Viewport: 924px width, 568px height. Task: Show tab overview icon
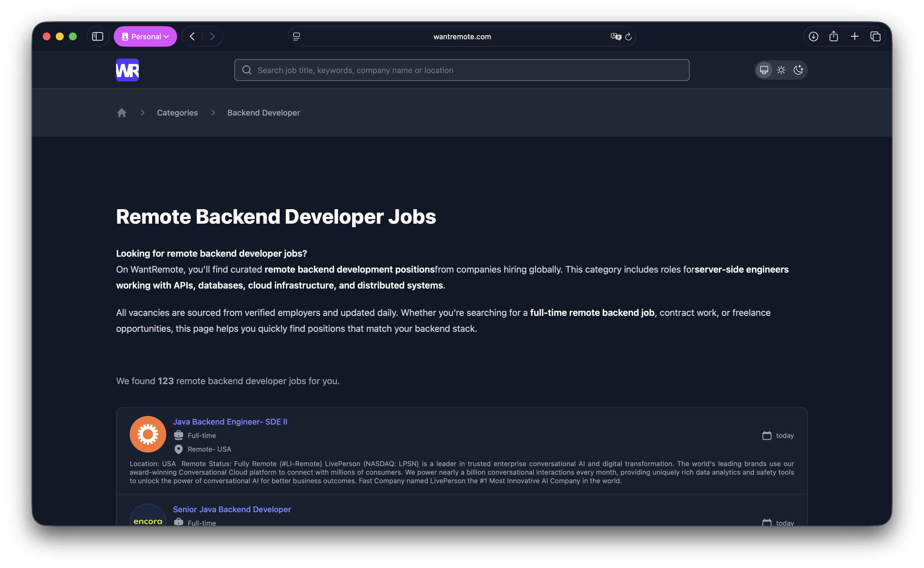pyautogui.click(x=875, y=36)
